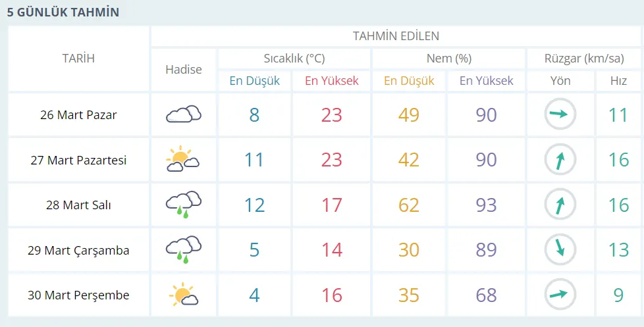Click the wind direction compass for 30 Mart Perşembe
Image resolution: width=644 pixels, height=327 pixels.
click(560, 295)
